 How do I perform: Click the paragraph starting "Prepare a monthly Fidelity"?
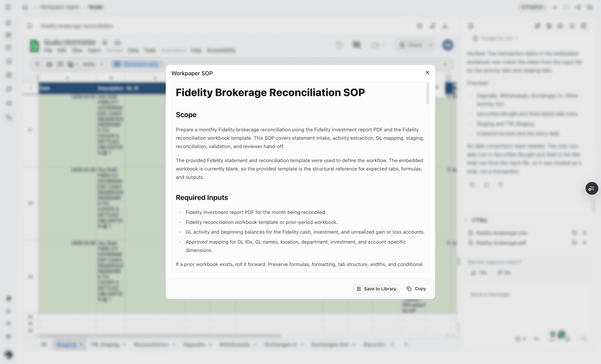click(300, 138)
